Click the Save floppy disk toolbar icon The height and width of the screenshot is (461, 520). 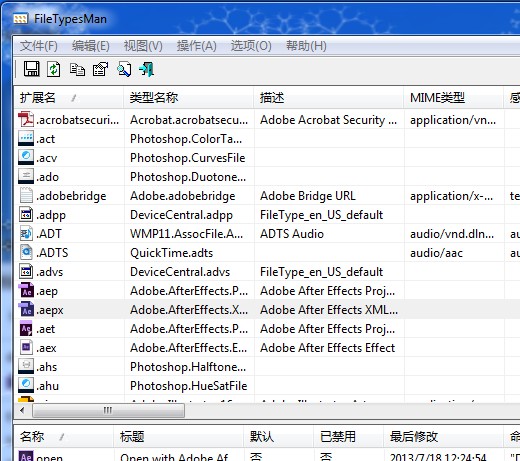pos(31,69)
